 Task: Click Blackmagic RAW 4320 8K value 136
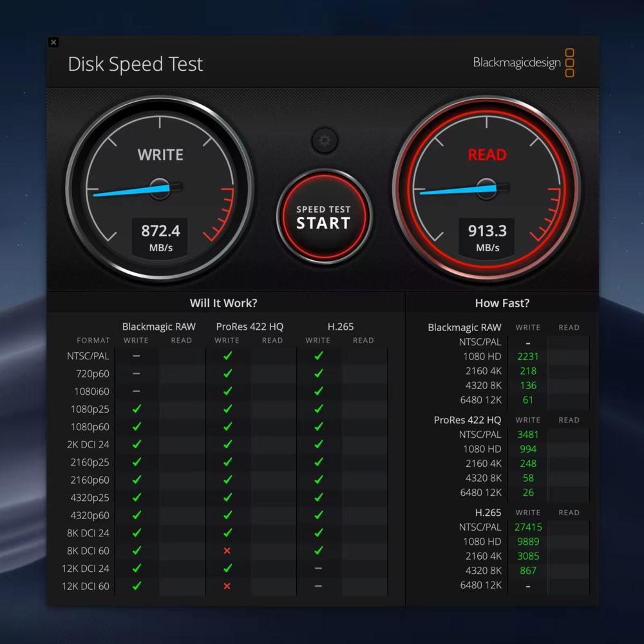(x=528, y=385)
